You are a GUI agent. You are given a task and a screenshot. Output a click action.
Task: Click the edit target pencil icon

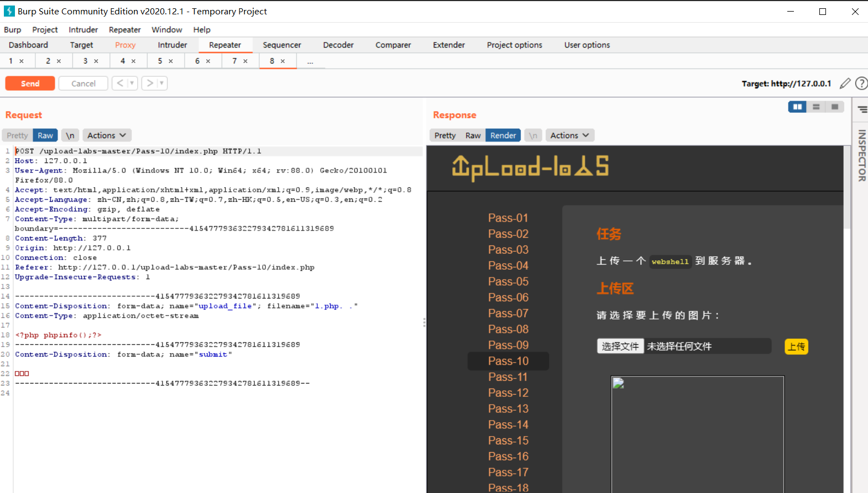tap(845, 83)
